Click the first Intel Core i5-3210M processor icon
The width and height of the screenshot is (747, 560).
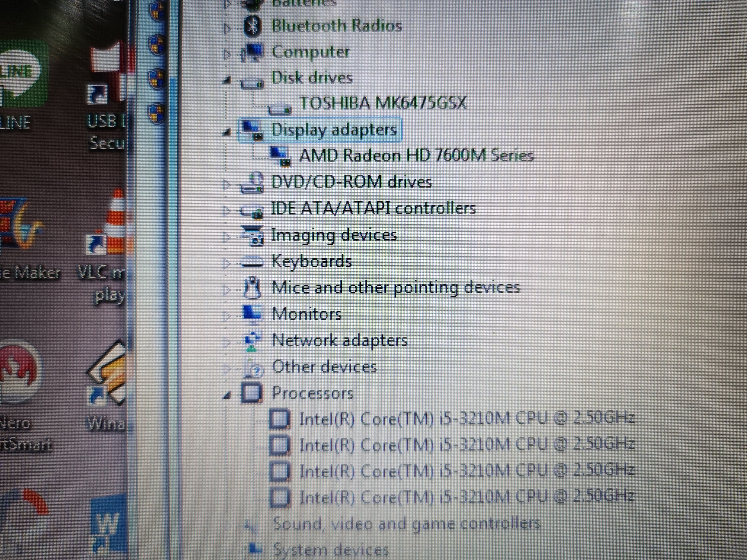point(281,418)
